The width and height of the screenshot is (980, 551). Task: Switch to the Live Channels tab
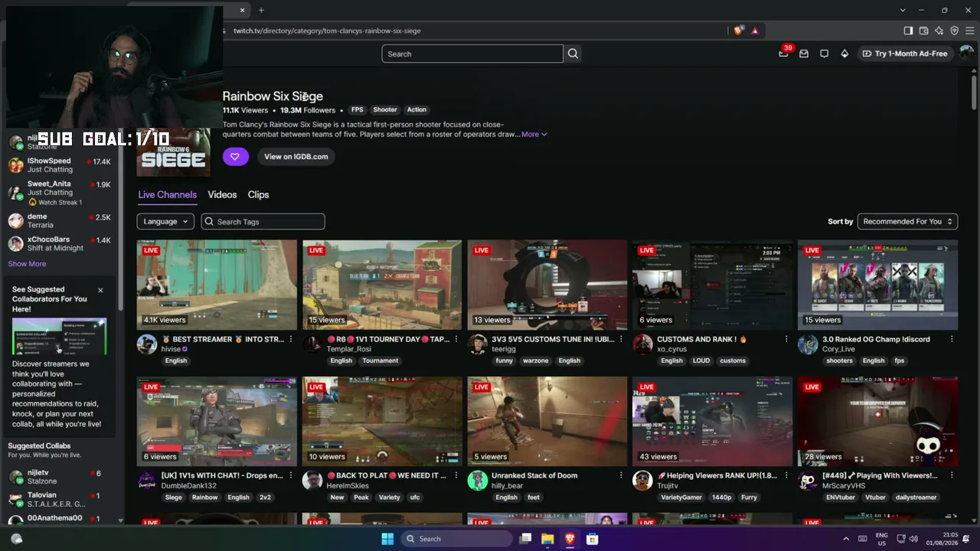(x=167, y=195)
